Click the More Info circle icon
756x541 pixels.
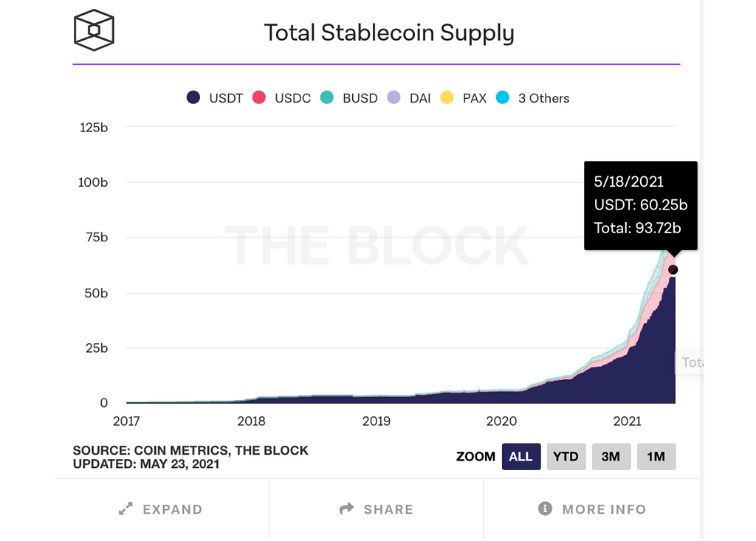pos(546,509)
